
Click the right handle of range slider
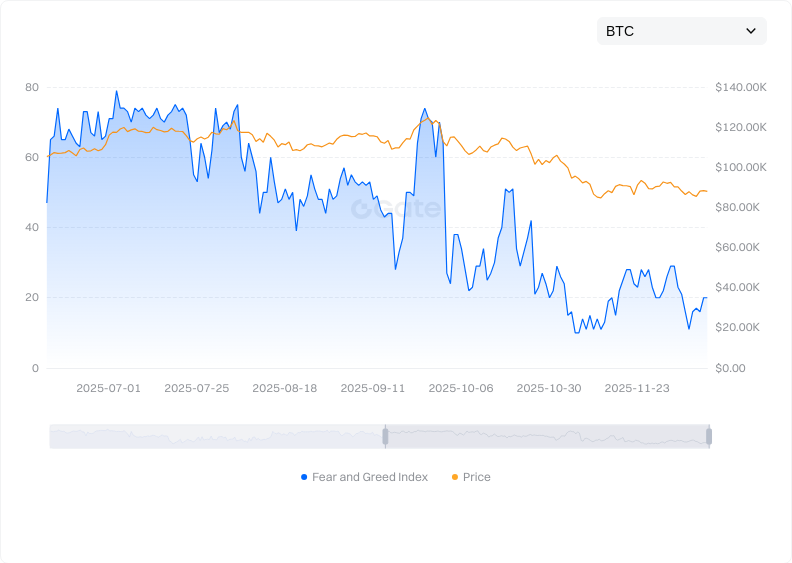[709, 436]
